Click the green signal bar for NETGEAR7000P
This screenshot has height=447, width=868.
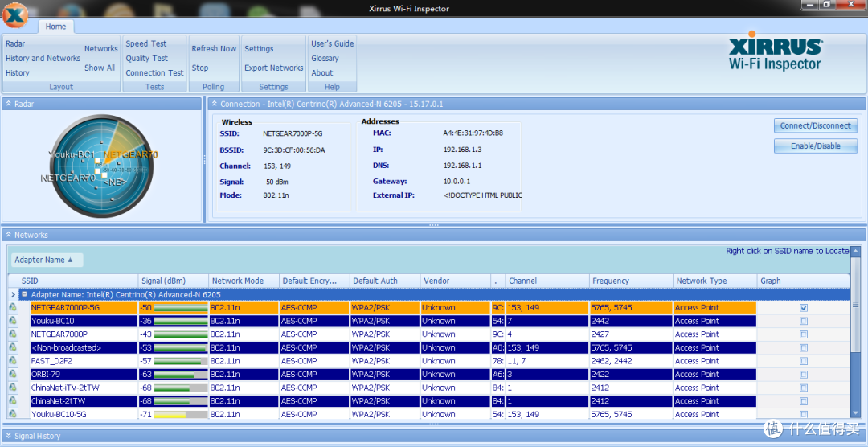click(x=181, y=334)
